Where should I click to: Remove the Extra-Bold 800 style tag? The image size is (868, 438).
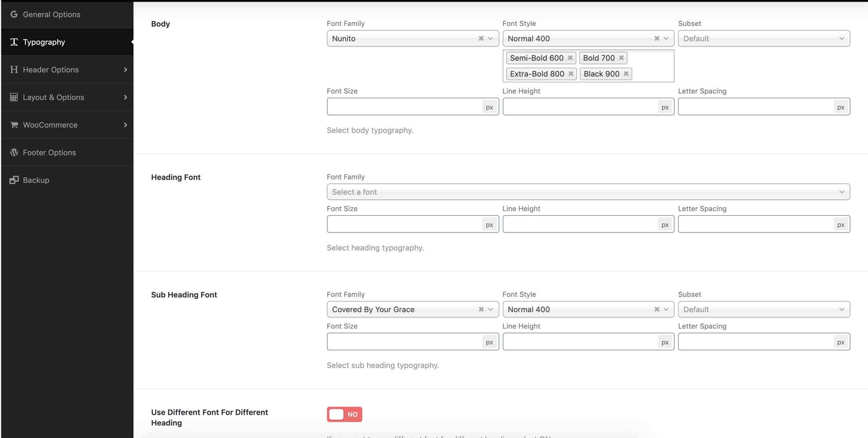[x=571, y=74]
